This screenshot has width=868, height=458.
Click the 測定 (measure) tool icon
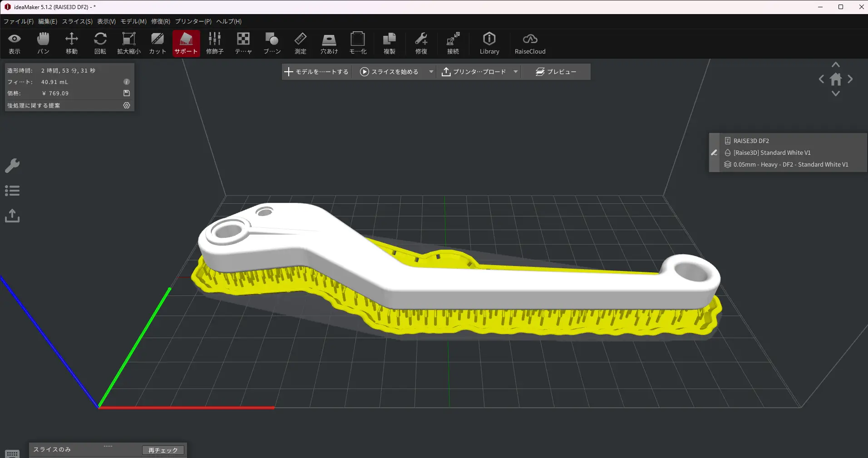click(300, 44)
